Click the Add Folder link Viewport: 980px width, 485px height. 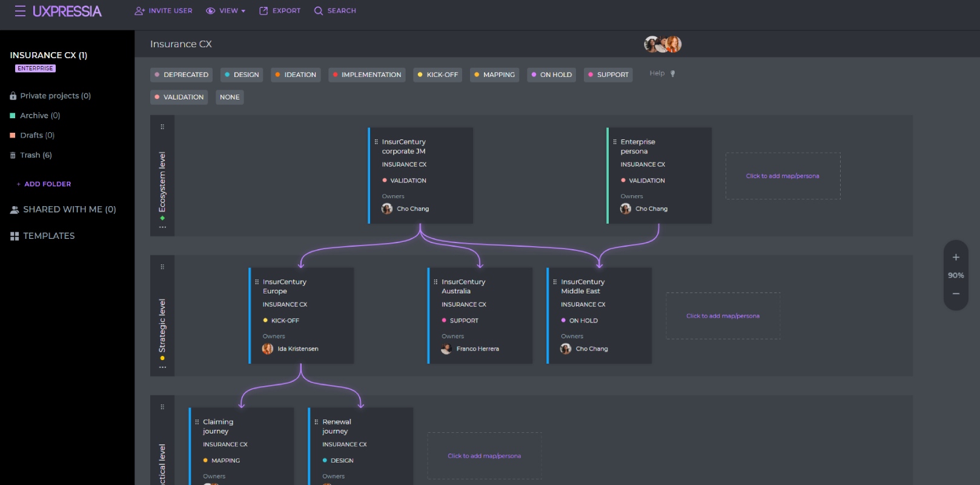(44, 184)
